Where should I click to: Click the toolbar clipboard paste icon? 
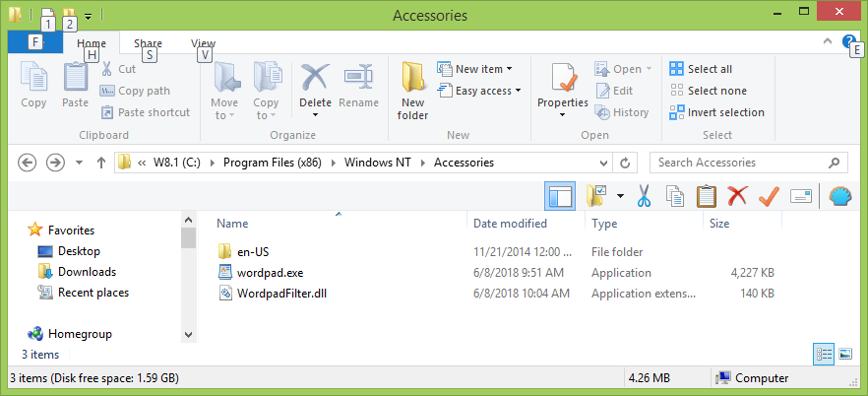(707, 196)
